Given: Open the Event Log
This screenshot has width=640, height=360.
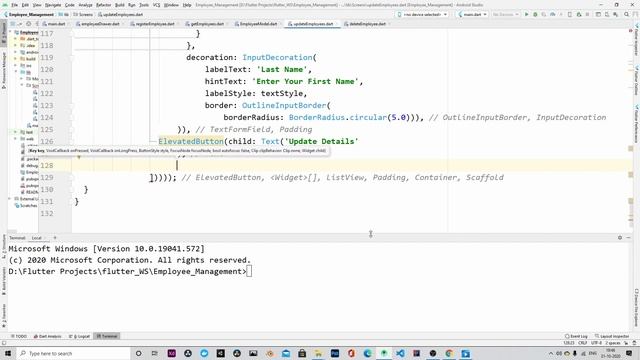Looking at the screenshot, I should [x=576, y=336].
